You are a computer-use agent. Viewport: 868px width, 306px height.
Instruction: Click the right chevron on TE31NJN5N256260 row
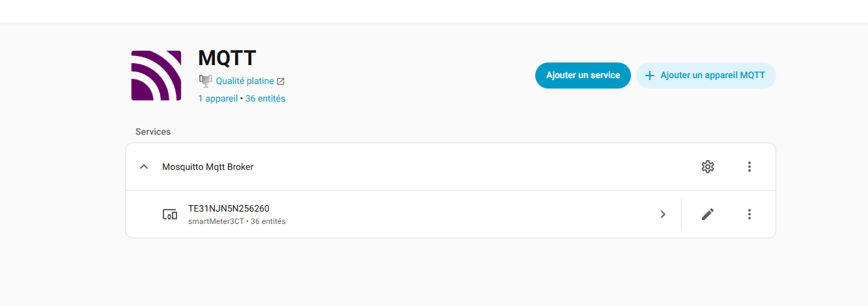click(663, 214)
